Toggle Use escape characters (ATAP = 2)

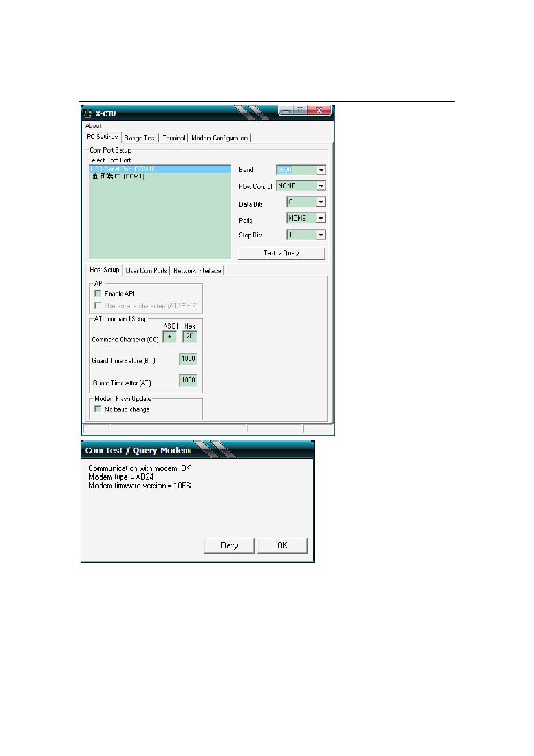pos(98,306)
